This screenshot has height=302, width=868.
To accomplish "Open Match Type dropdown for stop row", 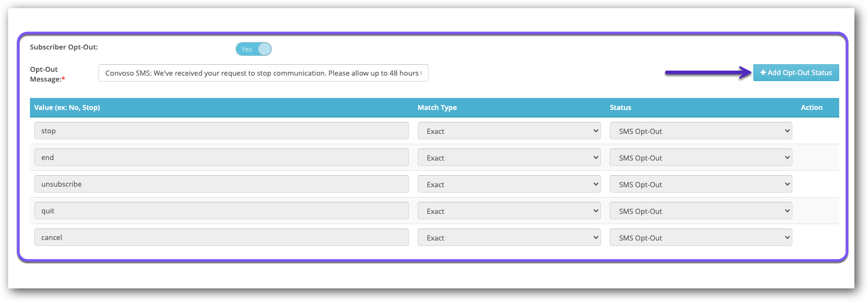I will point(509,131).
